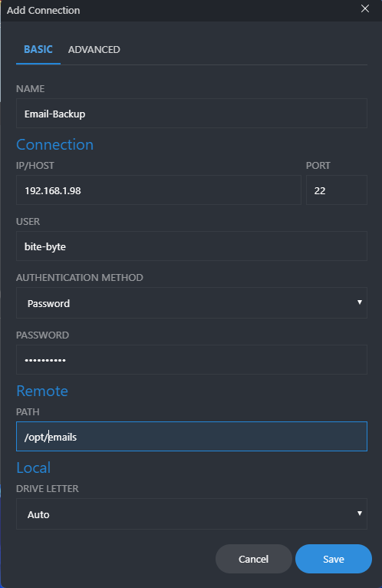The image size is (382, 588).
Task: Click the NAME field containing Email-Backup
Action: 192,114
